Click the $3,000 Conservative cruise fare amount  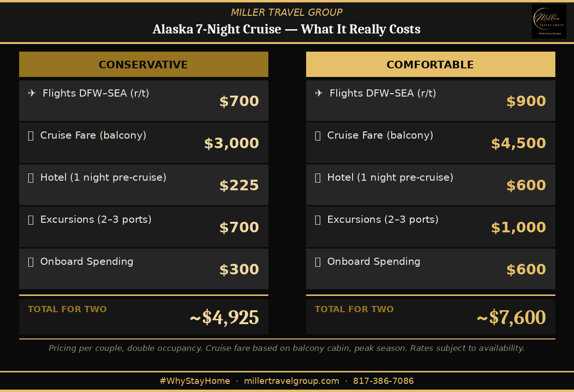[232, 144]
